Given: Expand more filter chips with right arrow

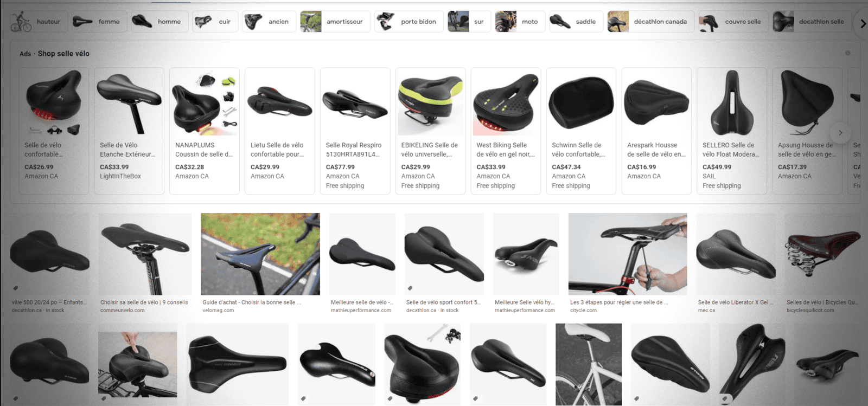Looking at the screenshot, I should pyautogui.click(x=863, y=23).
